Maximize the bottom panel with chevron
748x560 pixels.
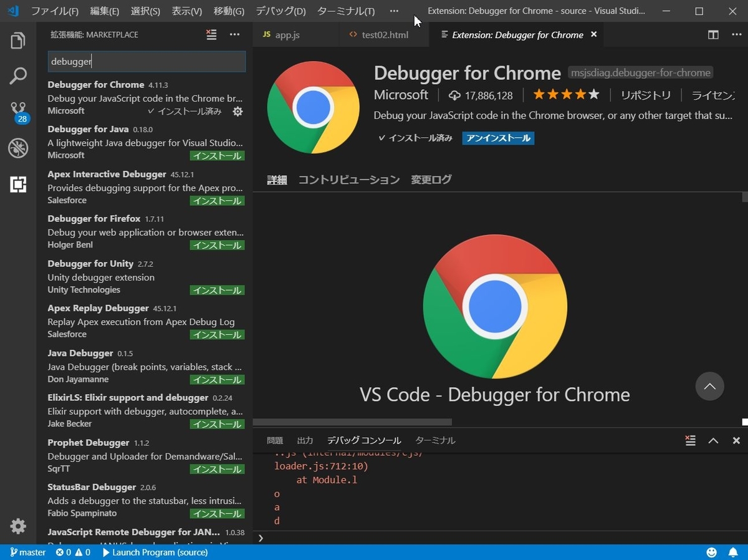713,440
